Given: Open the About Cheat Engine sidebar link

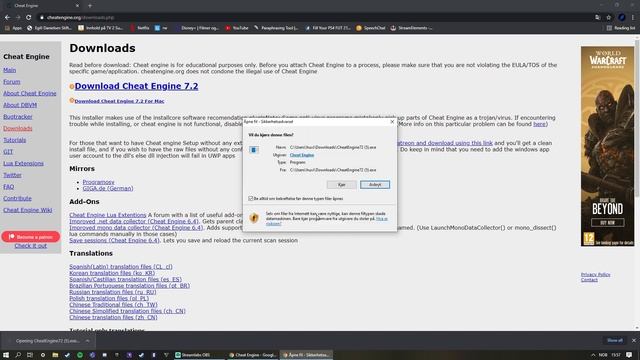Looking at the screenshot, I should point(30,93).
